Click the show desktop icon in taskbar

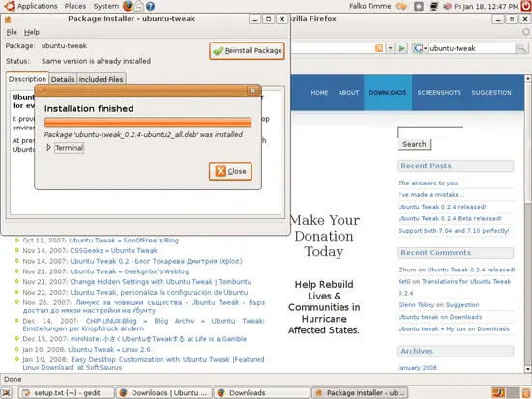point(7,393)
